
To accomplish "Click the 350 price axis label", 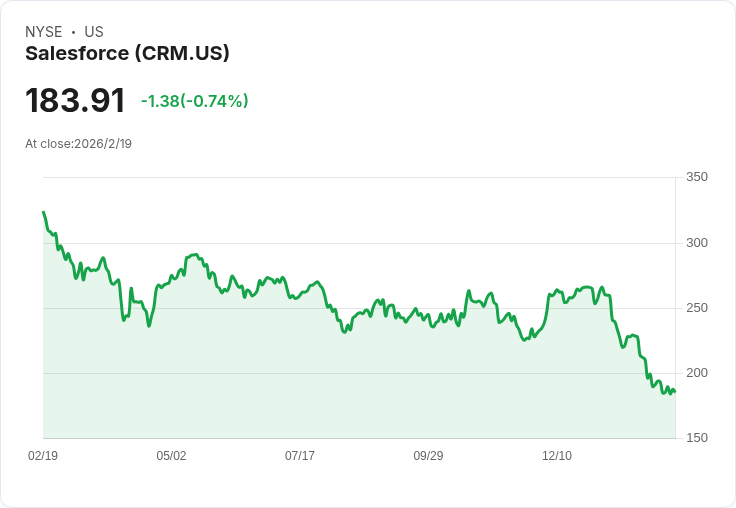I will pyautogui.click(x=697, y=177).
